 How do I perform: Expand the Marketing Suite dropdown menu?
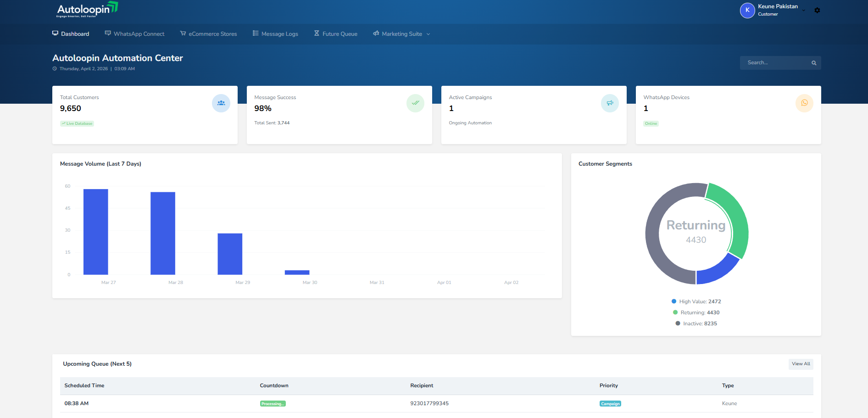pyautogui.click(x=402, y=34)
